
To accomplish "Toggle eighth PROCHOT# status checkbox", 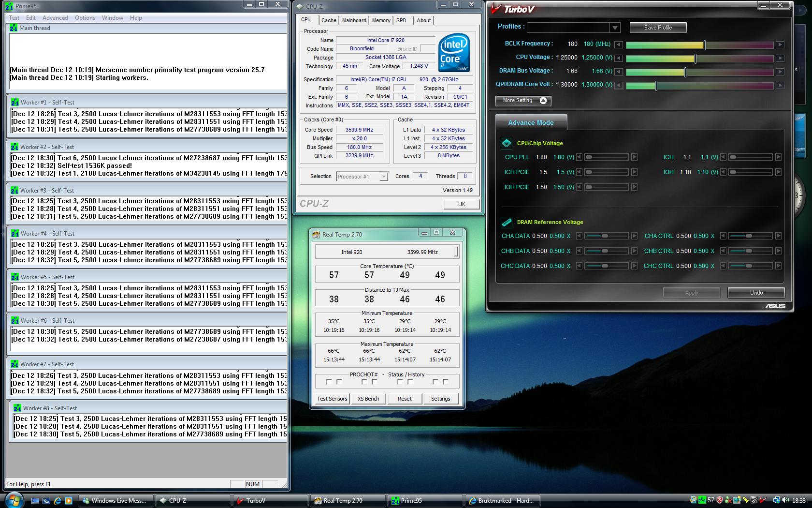I will (446, 382).
